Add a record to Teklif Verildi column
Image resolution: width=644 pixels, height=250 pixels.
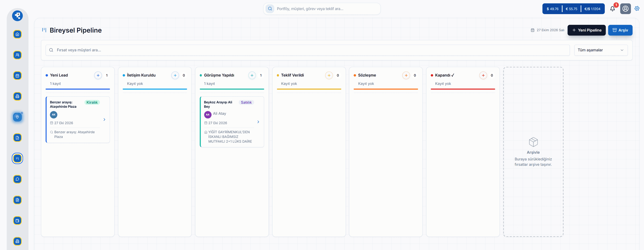tap(329, 75)
